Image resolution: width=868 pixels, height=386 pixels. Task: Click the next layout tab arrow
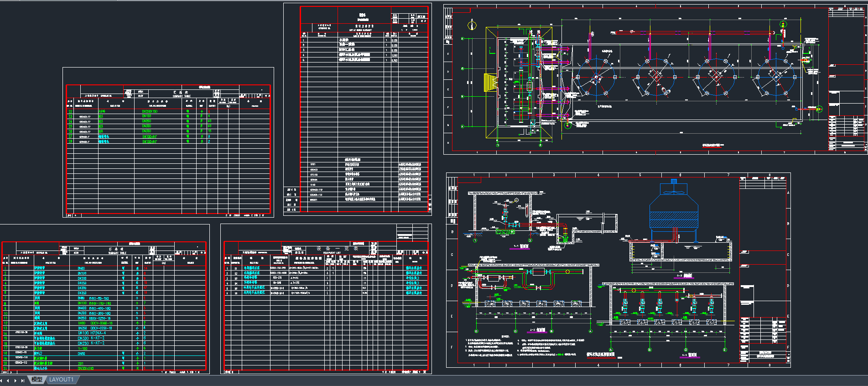tap(16, 380)
